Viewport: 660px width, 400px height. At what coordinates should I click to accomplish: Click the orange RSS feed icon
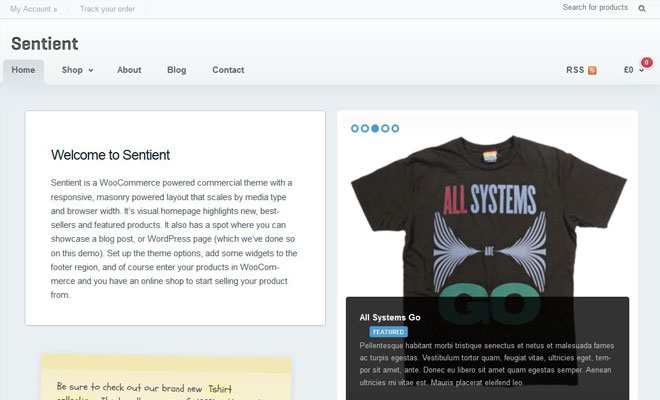tap(593, 70)
